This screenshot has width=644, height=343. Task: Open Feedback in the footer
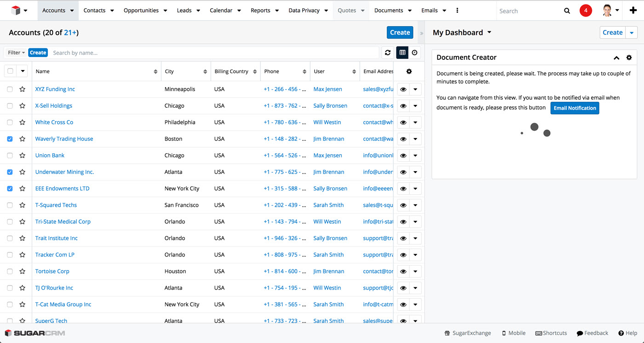[x=592, y=333]
